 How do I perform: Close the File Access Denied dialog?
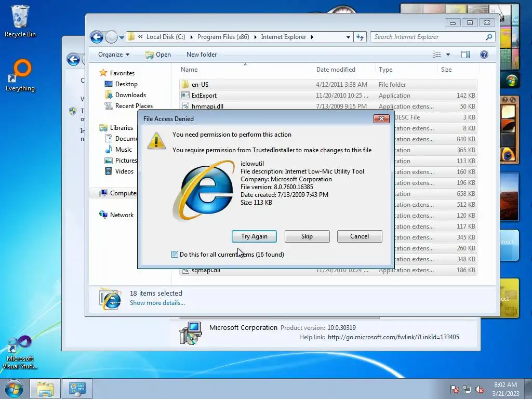(381, 118)
